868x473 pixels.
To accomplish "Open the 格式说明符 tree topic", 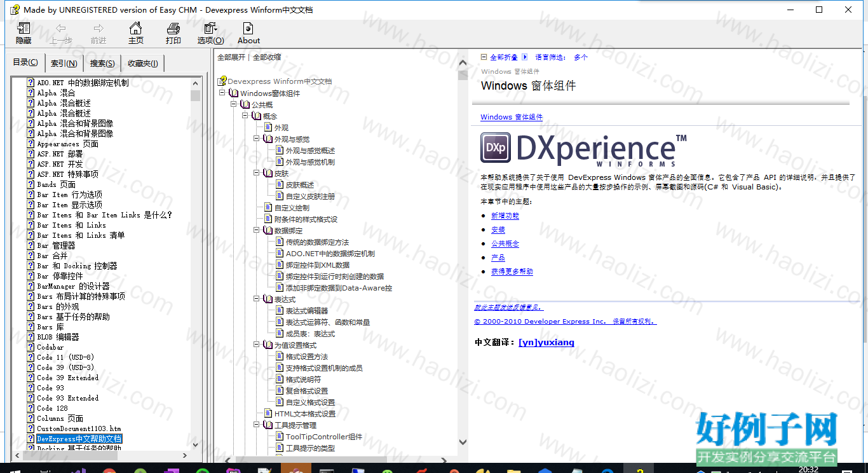I will (x=303, y=380).
